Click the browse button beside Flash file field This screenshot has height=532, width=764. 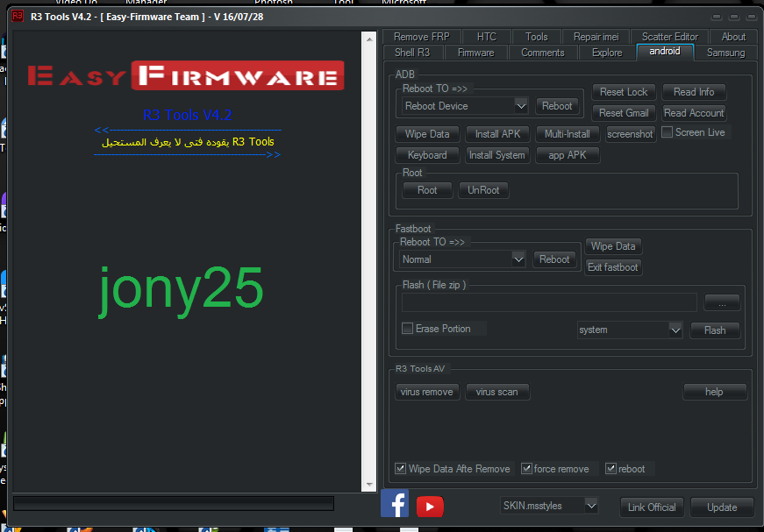[721, 302]
